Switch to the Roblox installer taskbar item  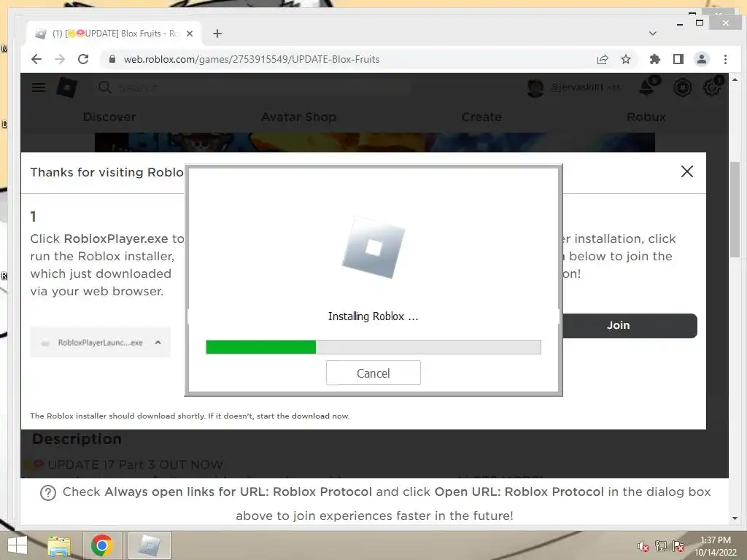[149, 545]
